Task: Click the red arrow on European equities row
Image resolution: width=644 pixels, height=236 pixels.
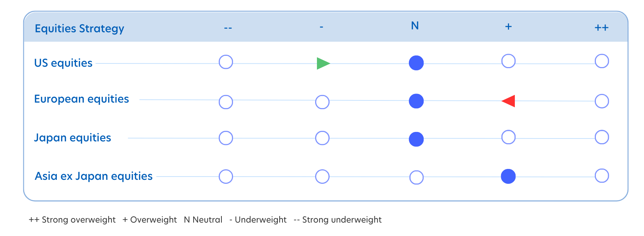Action: [509, 101]
